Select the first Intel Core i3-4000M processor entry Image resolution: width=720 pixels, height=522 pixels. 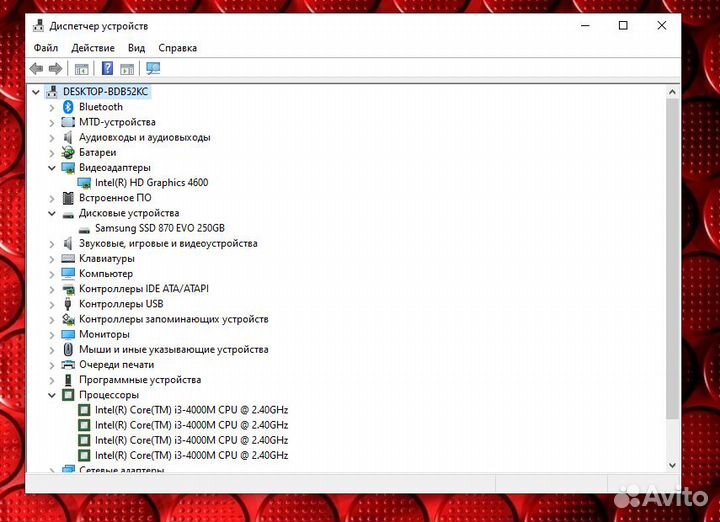(191, 410)
